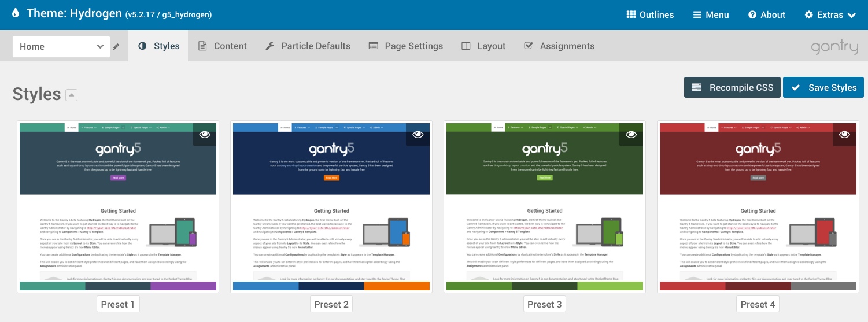Click the Hydrogen theme droplet icon

(x=15, y=13)
